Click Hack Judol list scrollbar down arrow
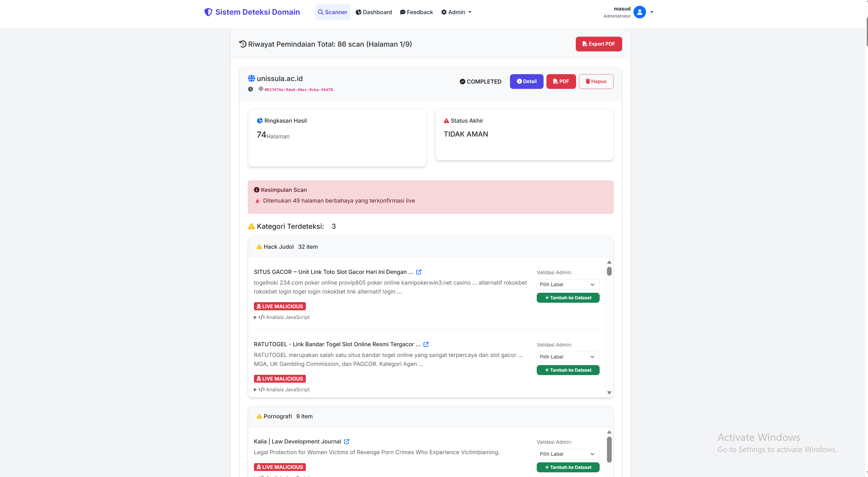Screen dimensions: 868x477 tap(609, 392)
